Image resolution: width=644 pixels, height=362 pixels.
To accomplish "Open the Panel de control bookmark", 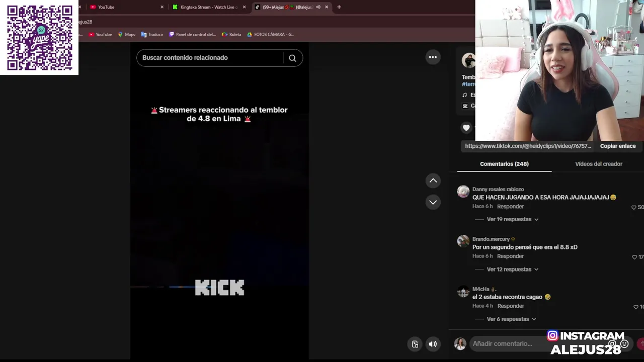I will pyautogui.click(x=192, y=35).
